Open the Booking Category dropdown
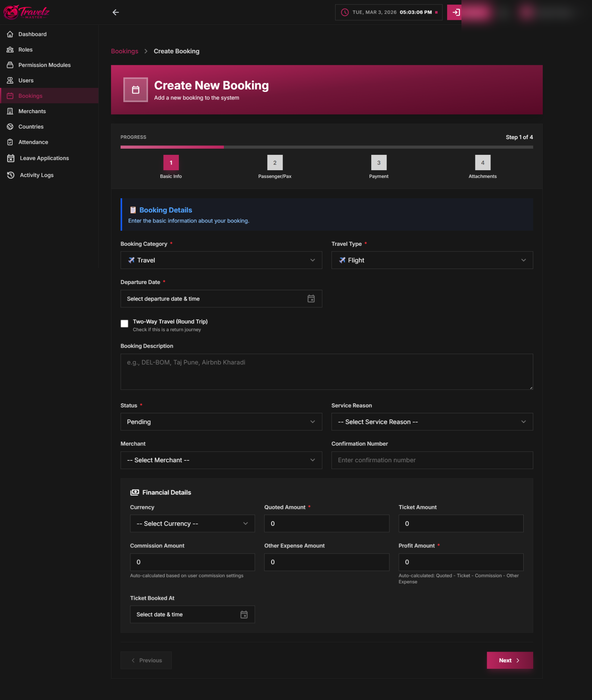Screen dimensions: 592x700 click(x=221, y=260)
